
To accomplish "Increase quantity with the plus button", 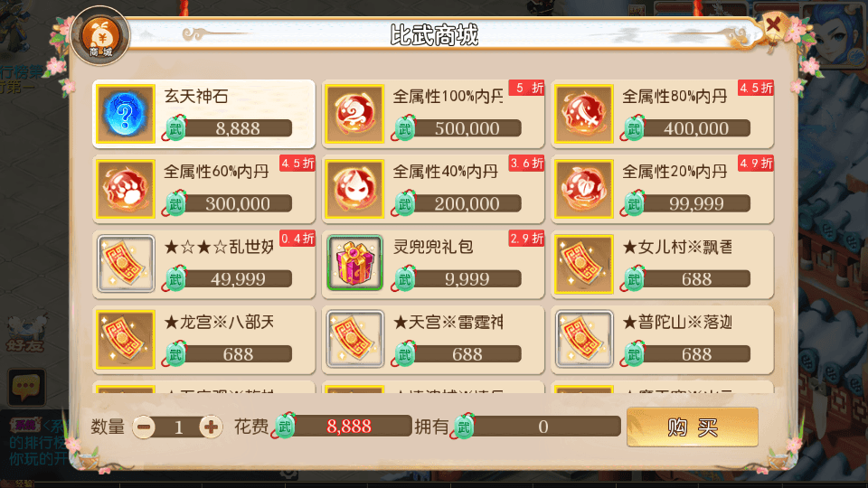I will (211, 427).
